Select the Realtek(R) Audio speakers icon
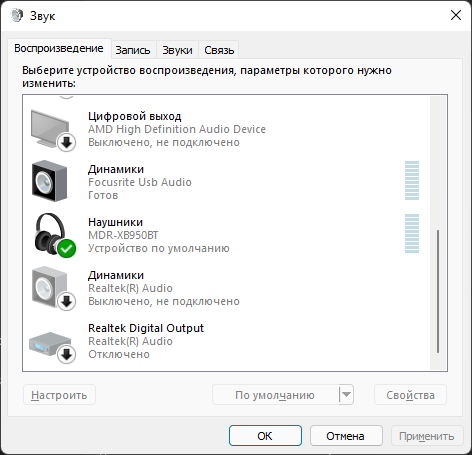This screenshot has width=472, height=455. (x=53, y=288)
